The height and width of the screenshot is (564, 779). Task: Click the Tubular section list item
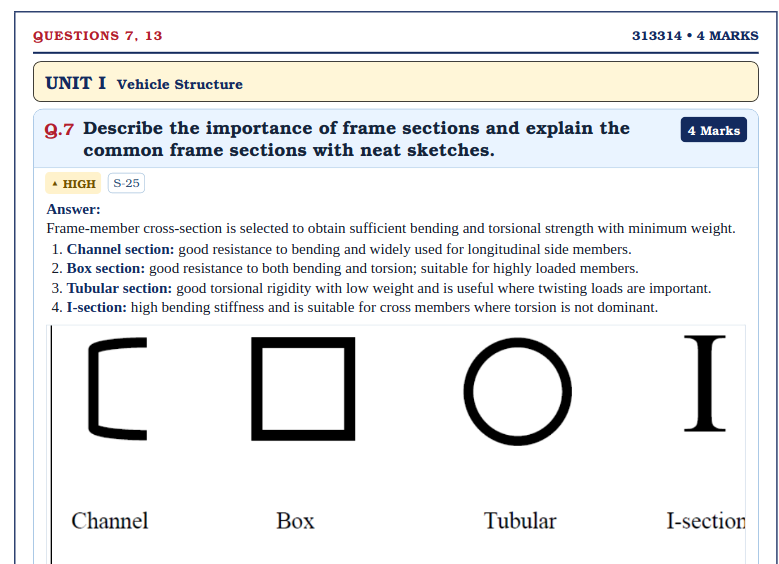pyautogui.click(x=381, y=288)
